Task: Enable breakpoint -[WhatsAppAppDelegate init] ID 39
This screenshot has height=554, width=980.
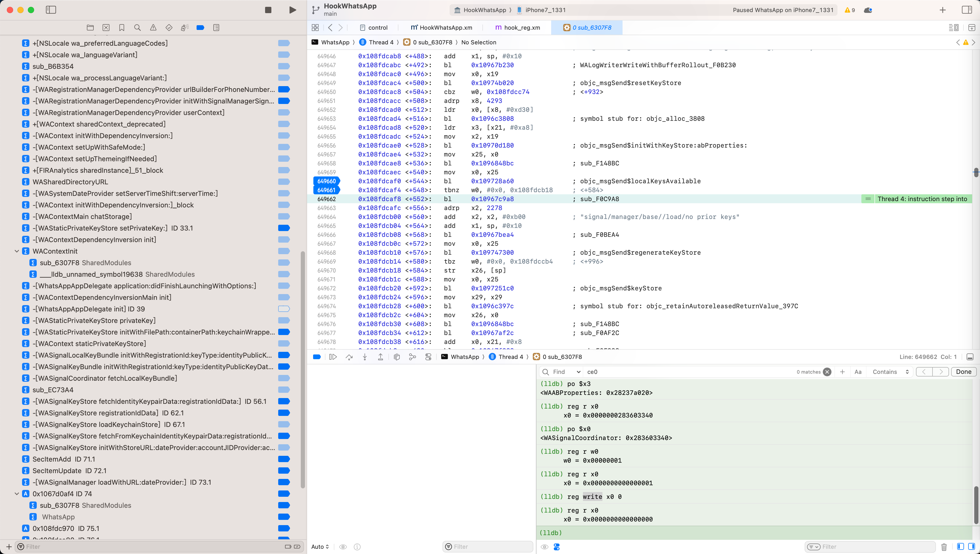Action: click(x=284, y=309)
